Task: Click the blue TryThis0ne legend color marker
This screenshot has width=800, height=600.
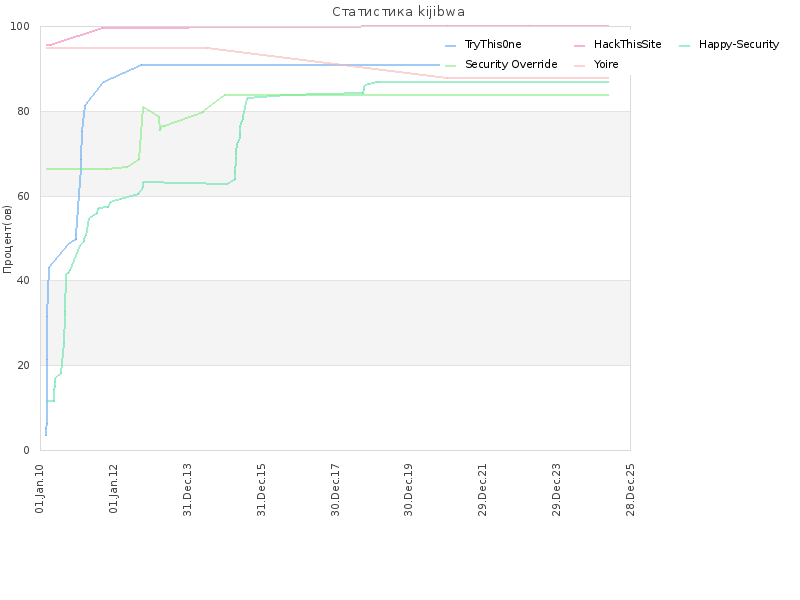Action: click(451, 46)
